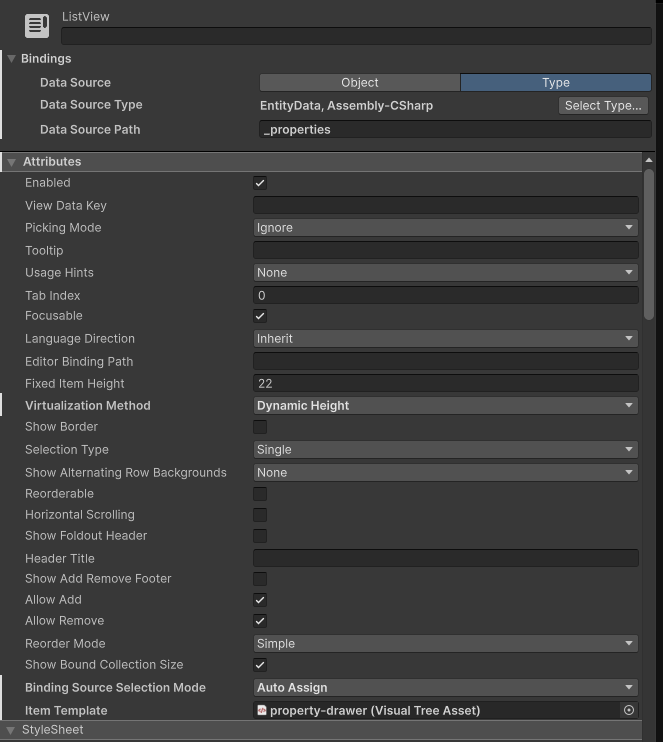Expand the StyleSheet section foldout

[x=11, y=730]
